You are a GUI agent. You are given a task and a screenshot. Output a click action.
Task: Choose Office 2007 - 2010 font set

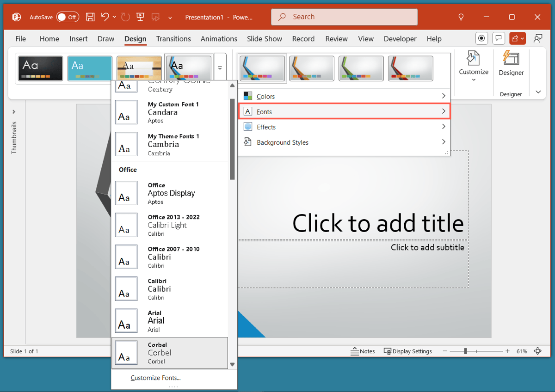point(170,257)
